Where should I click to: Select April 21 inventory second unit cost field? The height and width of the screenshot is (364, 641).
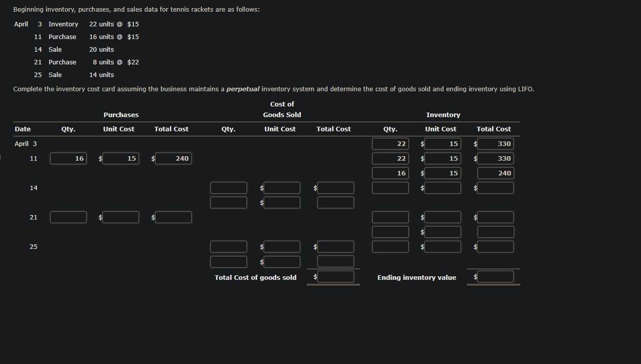(443, 232)
